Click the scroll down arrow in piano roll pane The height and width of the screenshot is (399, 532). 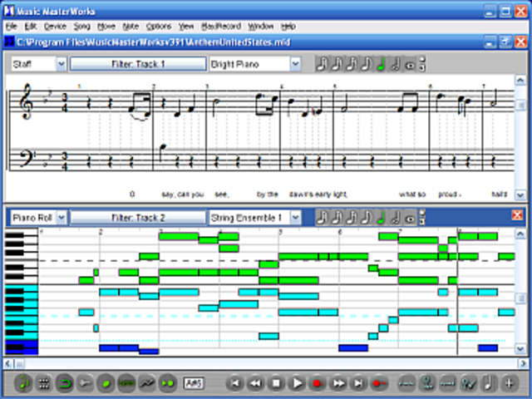coord(520,348)
